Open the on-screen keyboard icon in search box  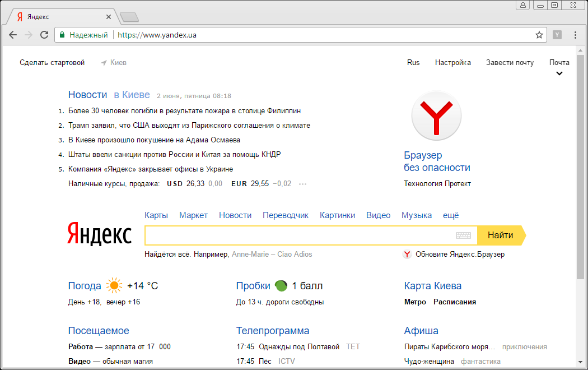(x=463, y=235)
